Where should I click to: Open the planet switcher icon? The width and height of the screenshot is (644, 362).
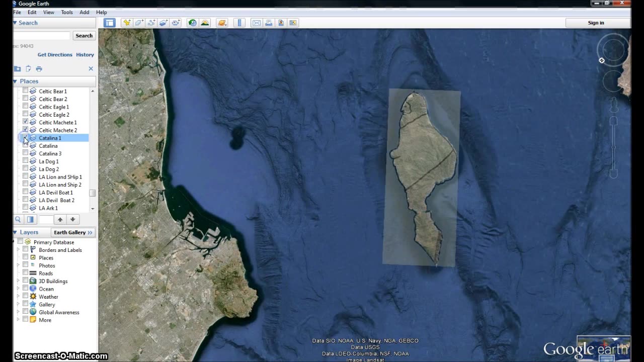[x=222, y=23]
